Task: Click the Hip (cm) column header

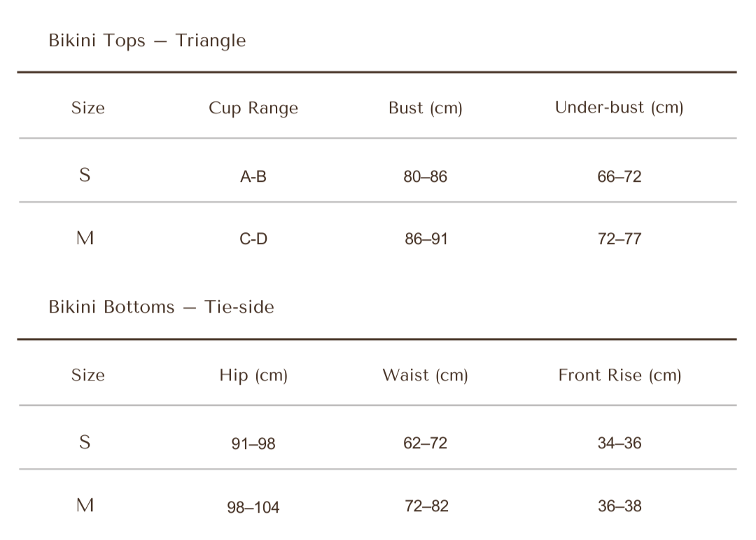Action: click(x=253, y=375)
